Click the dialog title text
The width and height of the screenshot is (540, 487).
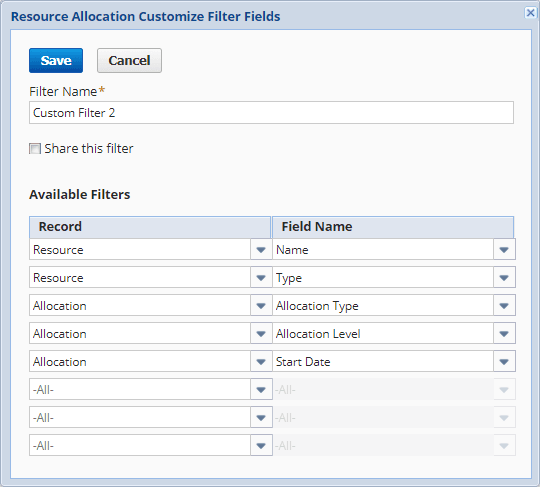pos(146,17)
